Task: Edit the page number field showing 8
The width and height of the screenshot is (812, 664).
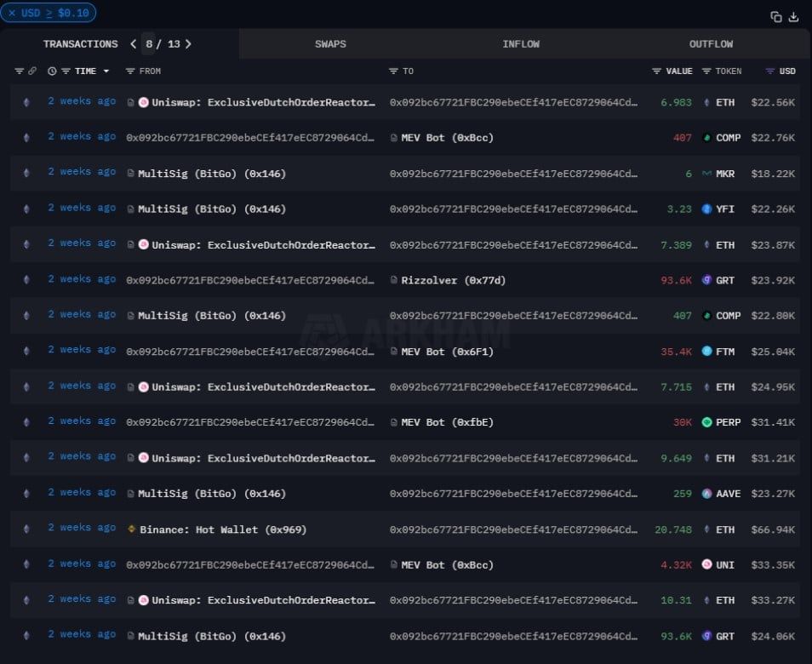Action: tap(149, 44)
